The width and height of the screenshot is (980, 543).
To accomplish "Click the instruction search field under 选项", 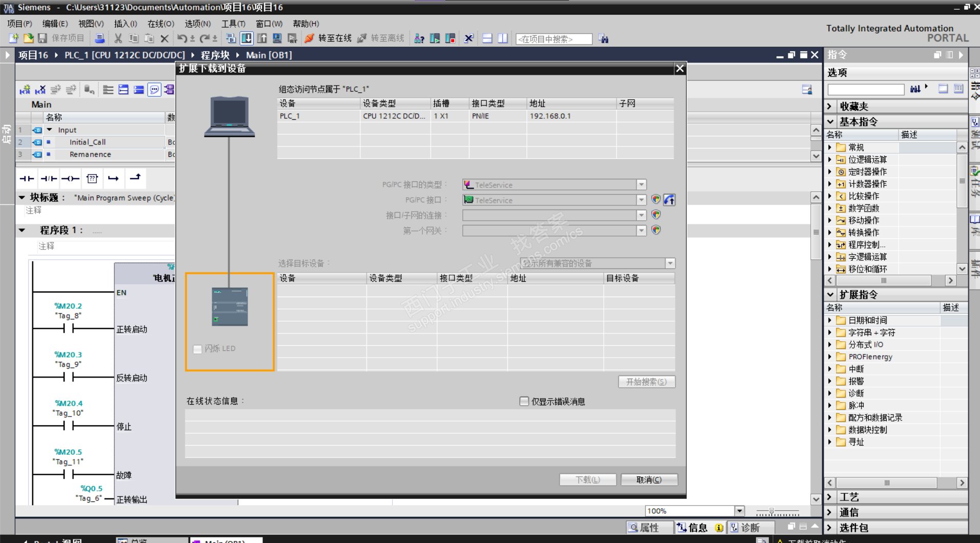I will (x=866, y=90).
